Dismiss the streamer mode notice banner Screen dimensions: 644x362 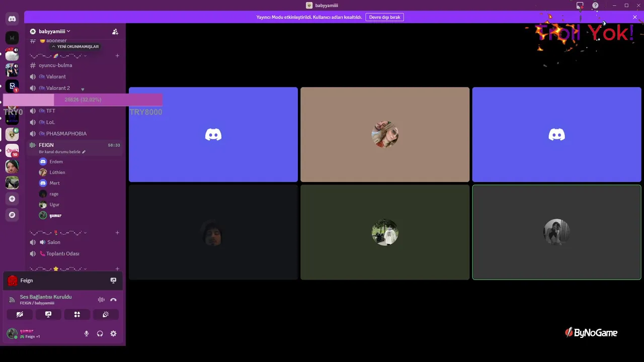click(x=635, y=17)
